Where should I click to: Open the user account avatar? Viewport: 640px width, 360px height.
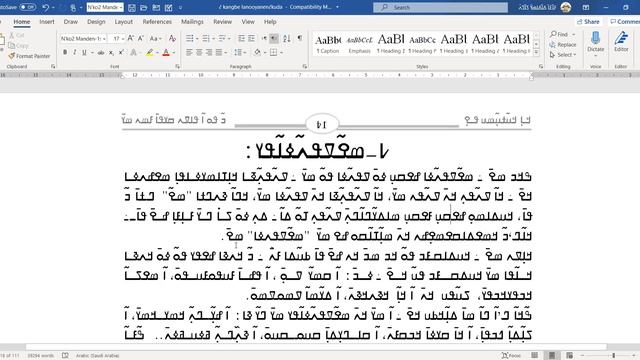click(x=566, y=7)
